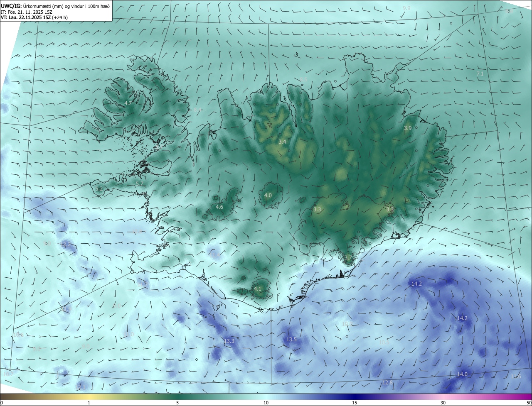Click the 12.8 value label over the sea

pyautogui.click(x=387, y=382)
